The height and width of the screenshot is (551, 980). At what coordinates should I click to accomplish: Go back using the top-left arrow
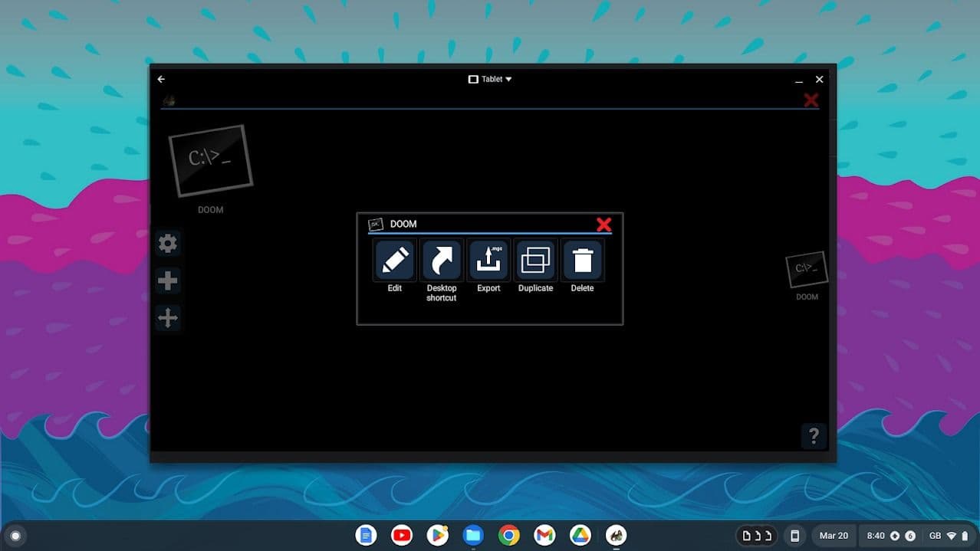point(161,79)
